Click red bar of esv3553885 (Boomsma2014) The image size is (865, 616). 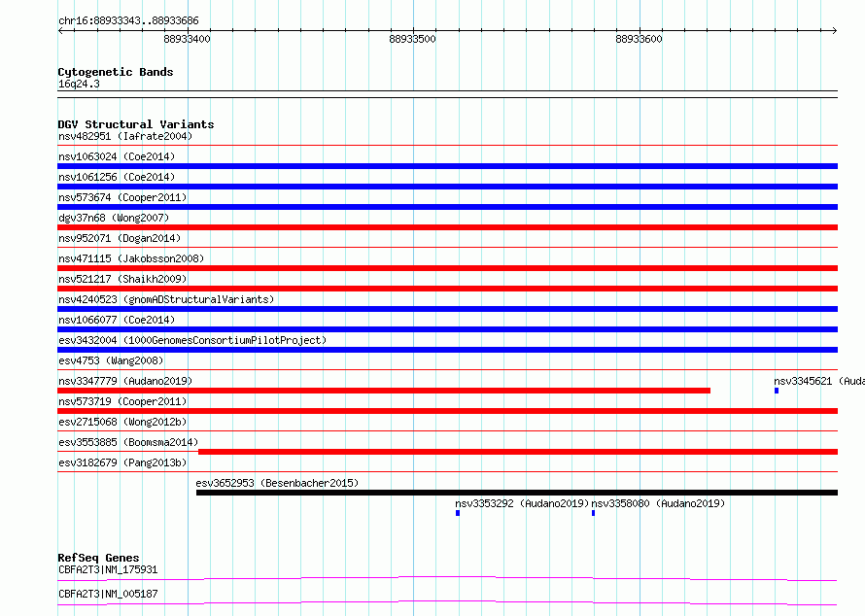point(517,452)
